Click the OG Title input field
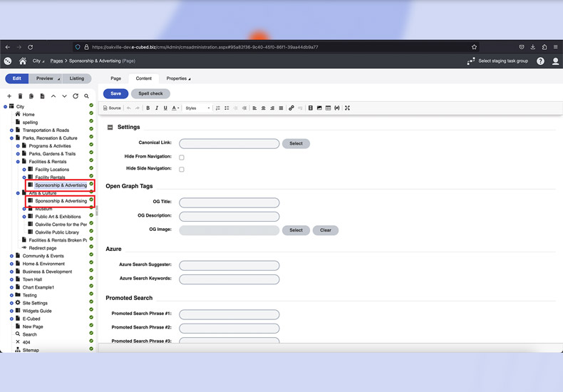This screenshot has width=563, height=392. point(229,203)
